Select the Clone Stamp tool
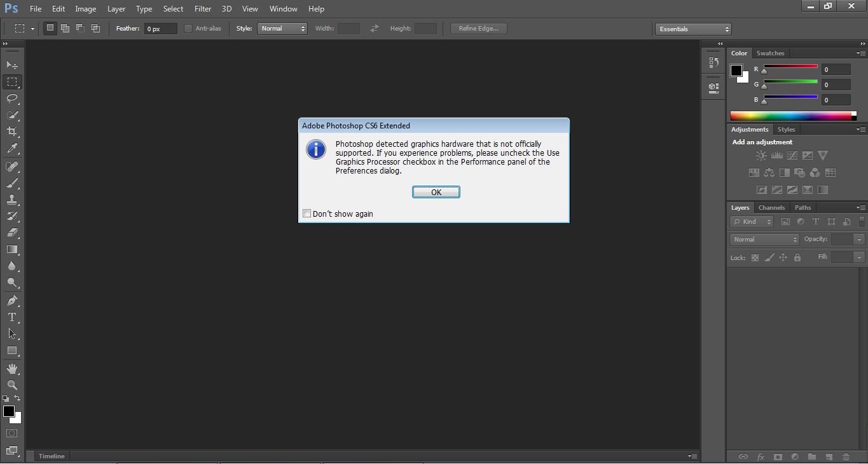868x464 pixels. coord(12,200)
